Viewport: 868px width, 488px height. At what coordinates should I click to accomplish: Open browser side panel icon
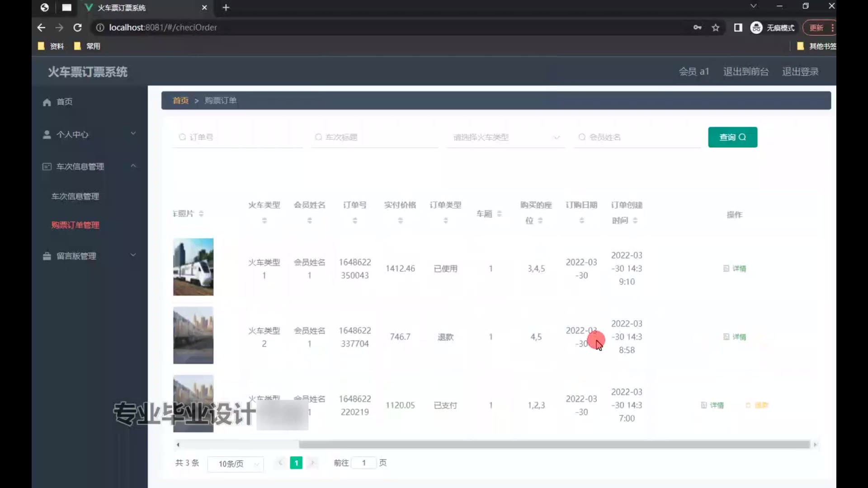tap(738, 28)
